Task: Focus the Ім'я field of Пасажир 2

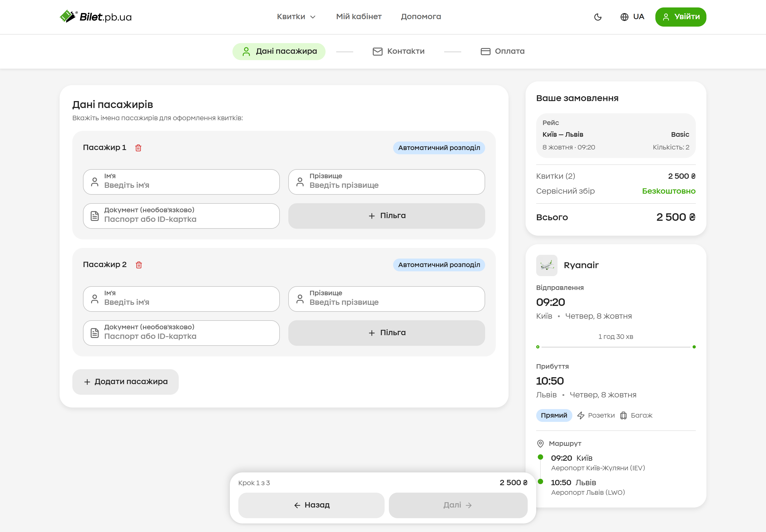Action: pyautogui.click(x=181, y=299)
